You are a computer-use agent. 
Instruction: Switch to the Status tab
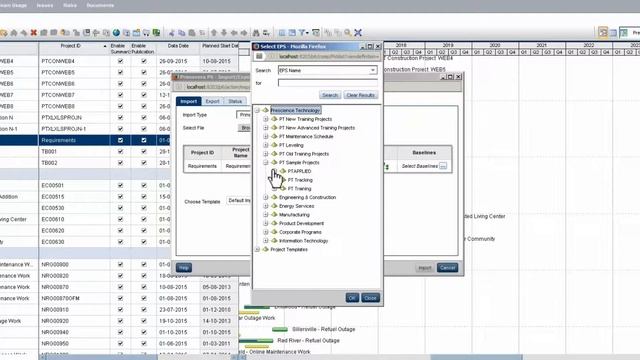235,101
